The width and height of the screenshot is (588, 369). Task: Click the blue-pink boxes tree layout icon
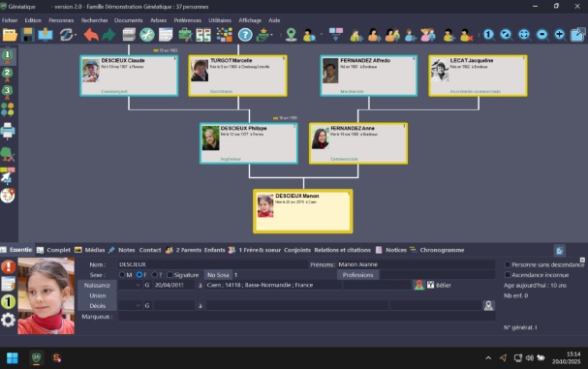335,34
